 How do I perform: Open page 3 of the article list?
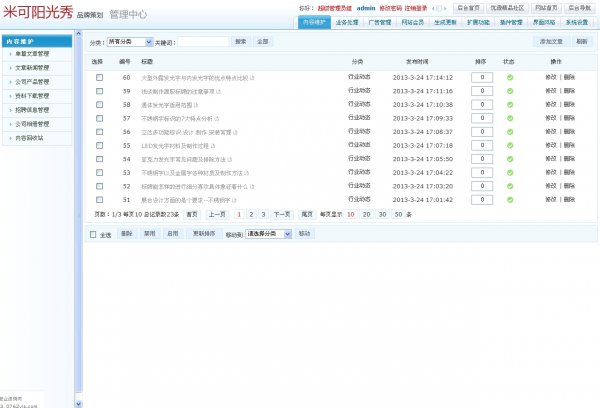click(x=263, y=215)
